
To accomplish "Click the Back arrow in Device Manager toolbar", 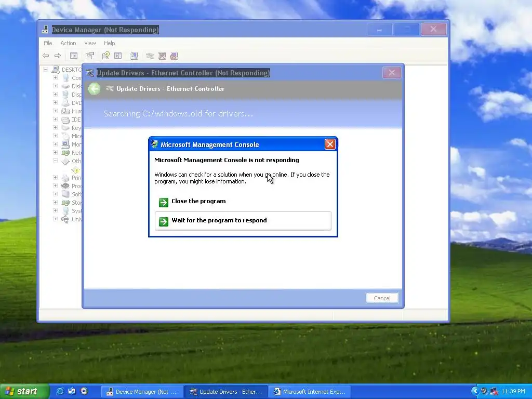I will point(46,56).
